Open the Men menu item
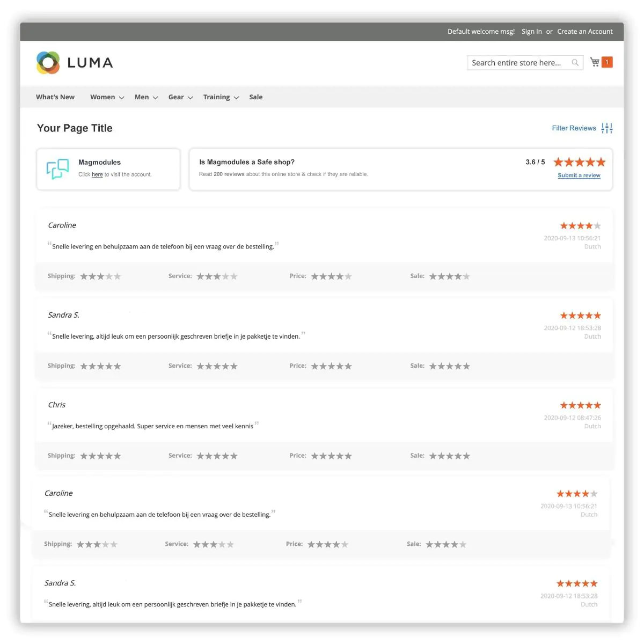 (x=142, y=97)
